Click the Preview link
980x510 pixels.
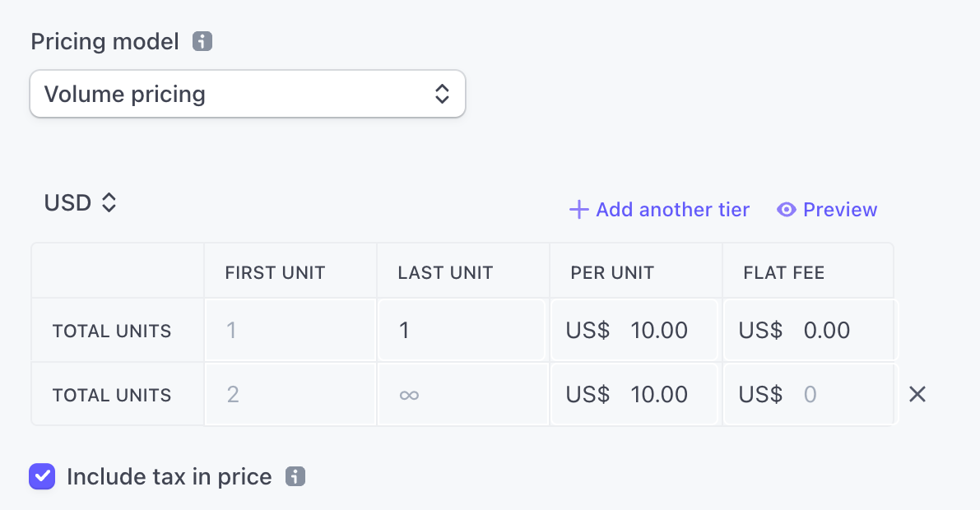coord(827,210)
